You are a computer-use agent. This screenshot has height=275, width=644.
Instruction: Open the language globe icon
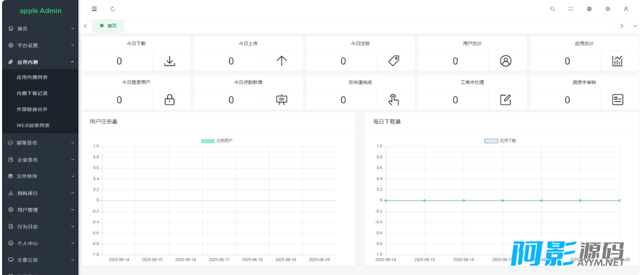[589, 9]
